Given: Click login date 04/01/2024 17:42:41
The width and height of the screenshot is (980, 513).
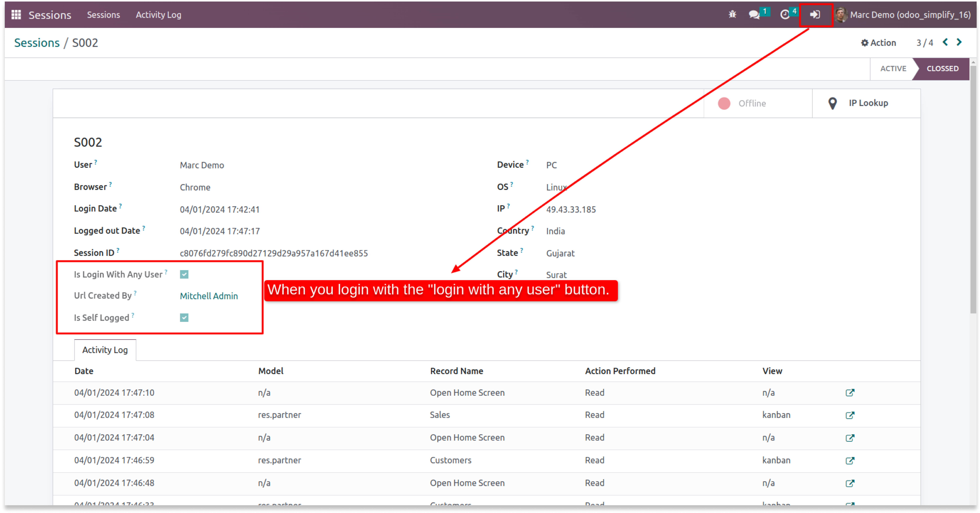Looking at the screenshot, I should (220, 210).
